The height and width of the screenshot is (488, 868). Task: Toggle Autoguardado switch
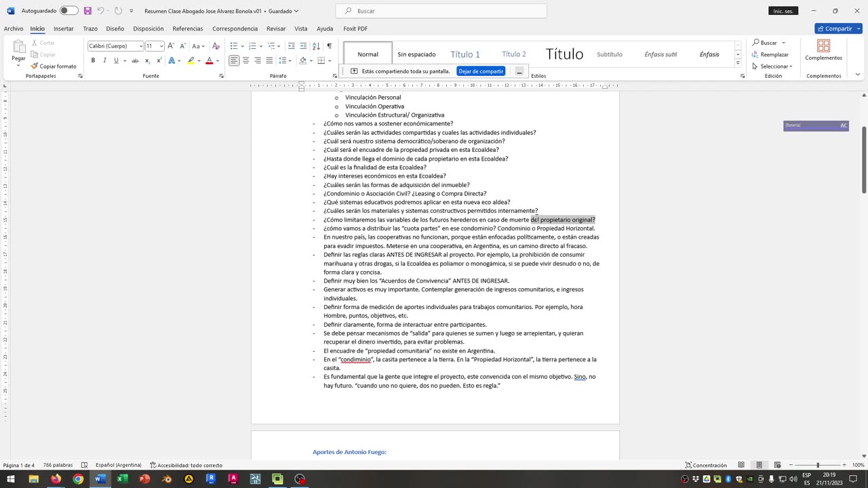pyautogui.click(x=68, y=11)
